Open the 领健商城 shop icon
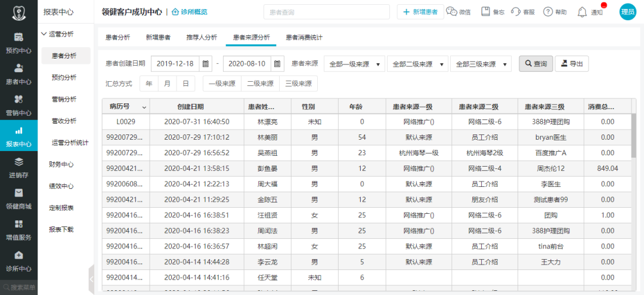Screen dimensions: 644x295 point(18,192)
